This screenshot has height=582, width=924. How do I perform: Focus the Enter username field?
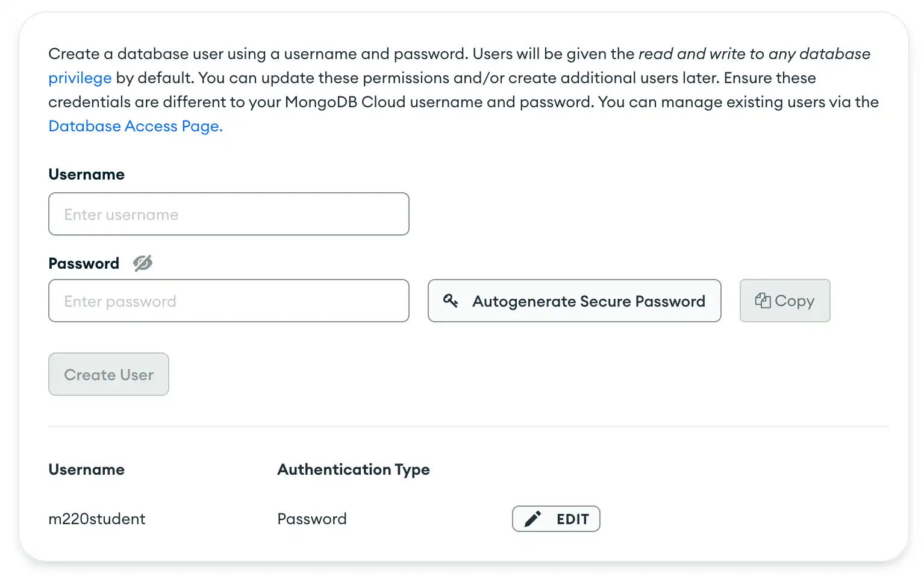click(228, 214)
